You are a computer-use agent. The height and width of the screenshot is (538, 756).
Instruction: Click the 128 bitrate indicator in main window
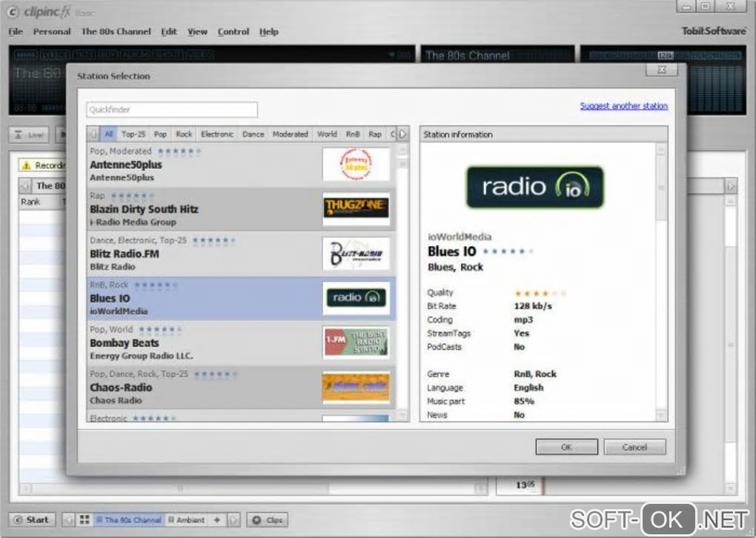click(666, 56)
